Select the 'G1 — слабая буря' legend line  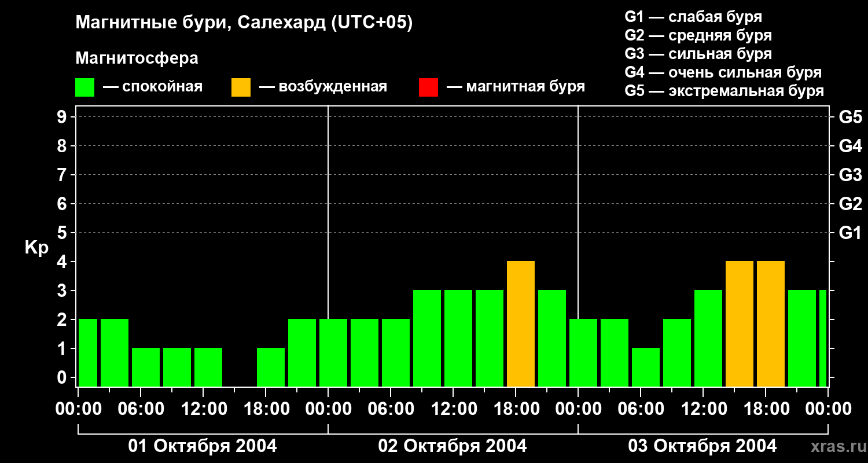693,17
